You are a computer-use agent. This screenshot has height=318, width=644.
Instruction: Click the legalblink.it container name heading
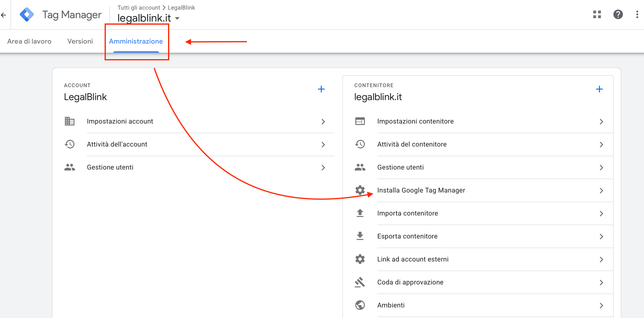[378, 97]
